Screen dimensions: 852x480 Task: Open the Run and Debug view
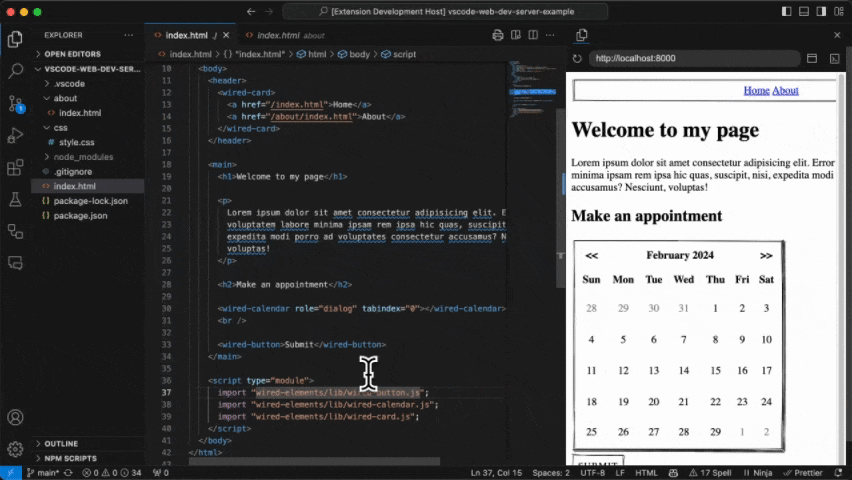pos(15,135)
